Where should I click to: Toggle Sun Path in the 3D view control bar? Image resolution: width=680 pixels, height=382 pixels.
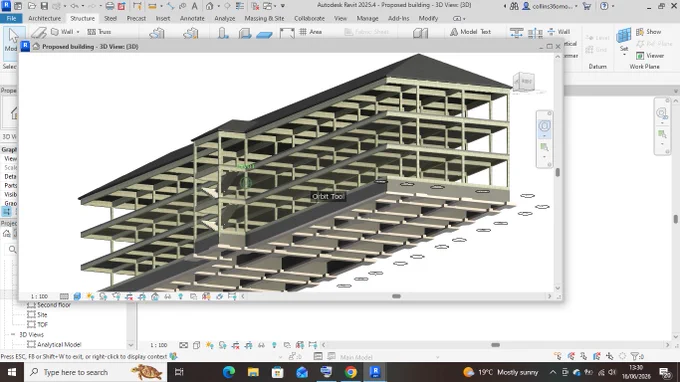click(90, 297)
